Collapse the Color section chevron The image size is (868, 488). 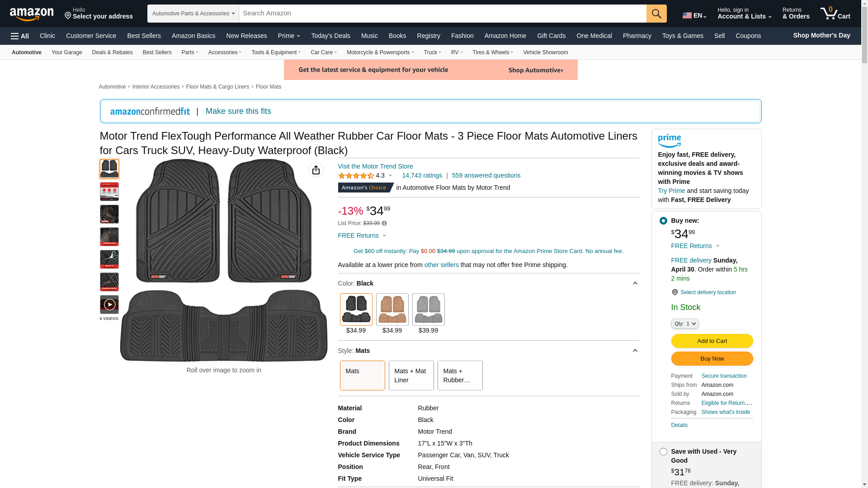[x=635, y=283]
